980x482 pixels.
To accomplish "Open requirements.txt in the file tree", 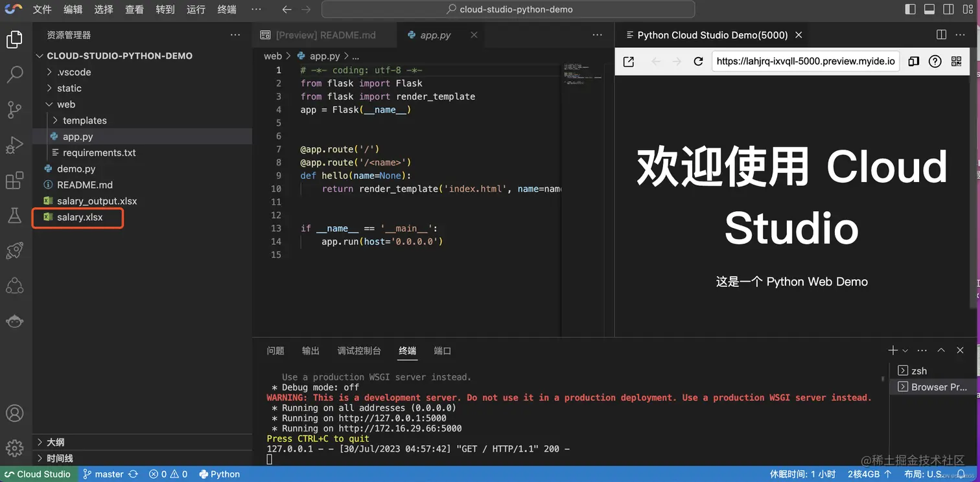I will pyautogui.click(x=99, y=153).
